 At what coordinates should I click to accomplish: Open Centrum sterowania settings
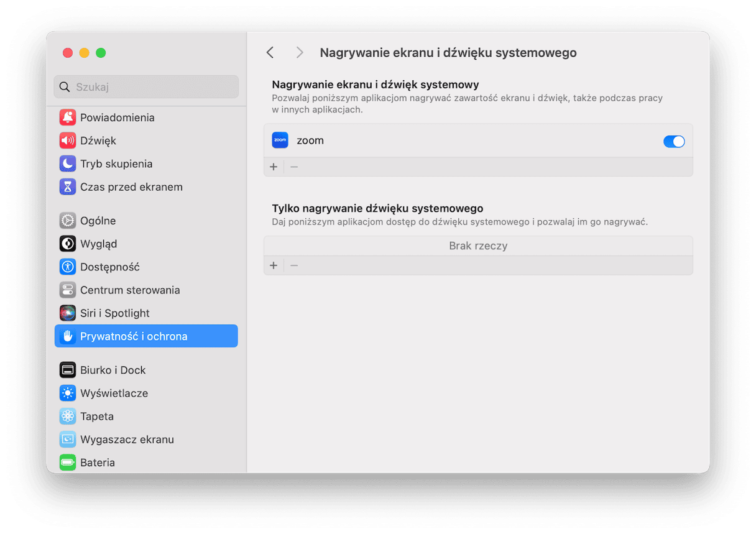tap(130, 290)
